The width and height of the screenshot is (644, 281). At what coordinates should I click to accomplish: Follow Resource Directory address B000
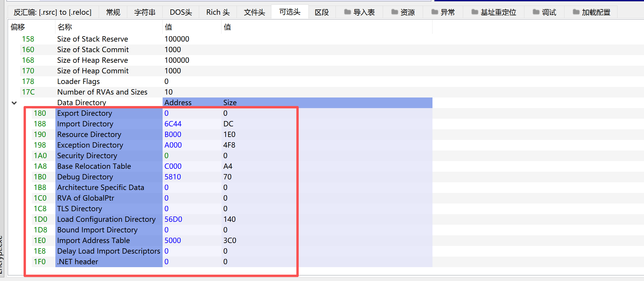[173, 135]
